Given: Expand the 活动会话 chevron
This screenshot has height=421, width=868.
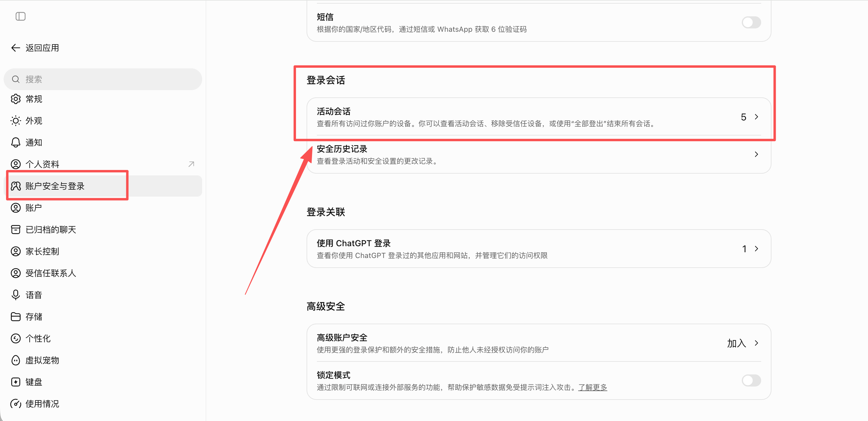Looking at the screenshot, I should (756, 117).
